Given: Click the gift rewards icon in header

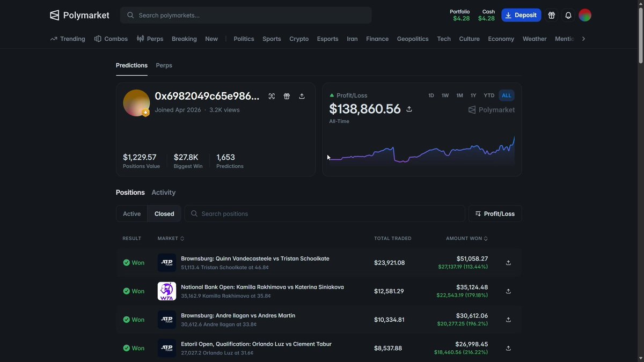Looking at the screenshot, I should coord(551,16).
